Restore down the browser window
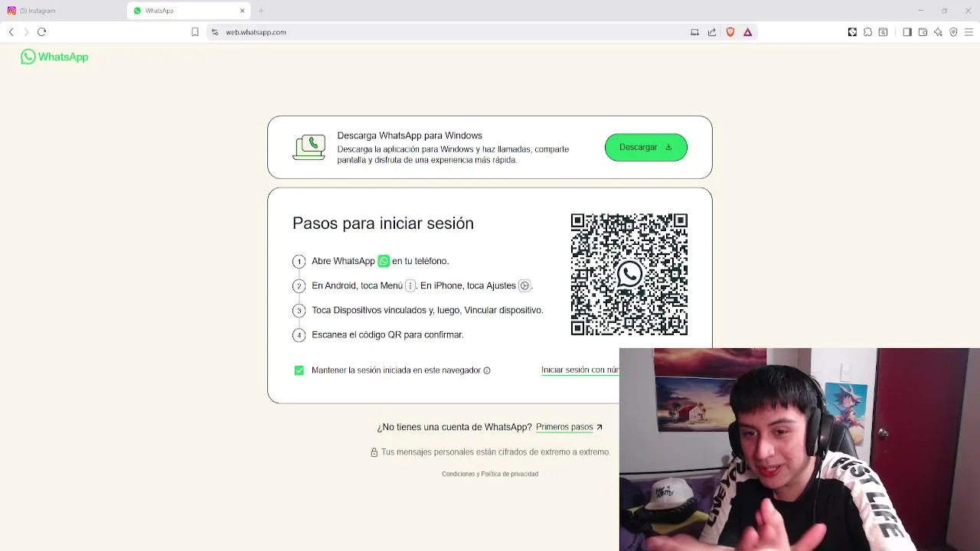This screenshot has height=551, width=980. [944, 11]
